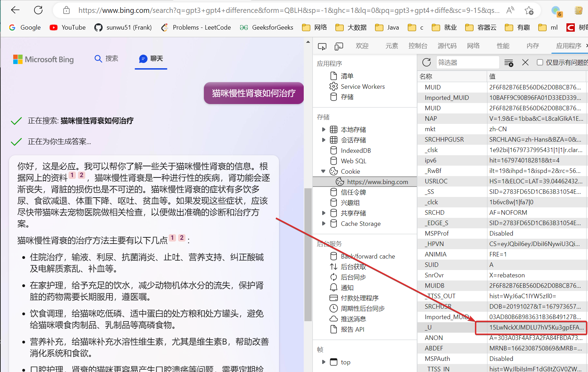
Task: Expand the 本地存储 tree node
Action: coord(324,129)
